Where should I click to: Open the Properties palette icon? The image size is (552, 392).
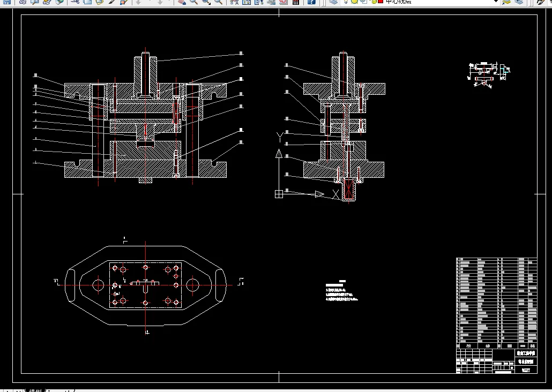pyautogui.click(x=234, y=2)
